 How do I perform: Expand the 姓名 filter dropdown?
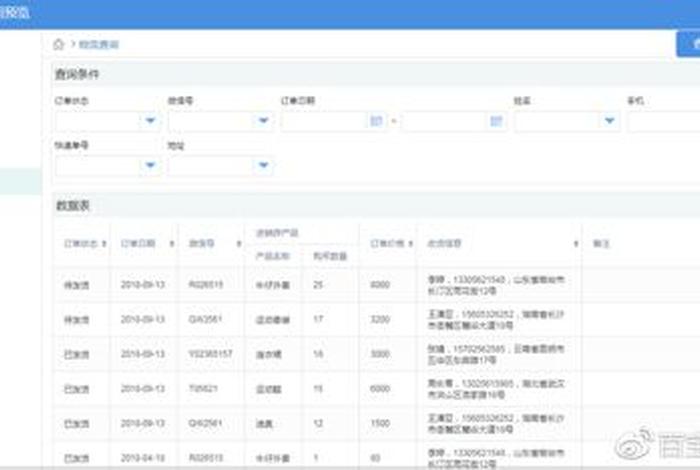(x=609, y=121)
